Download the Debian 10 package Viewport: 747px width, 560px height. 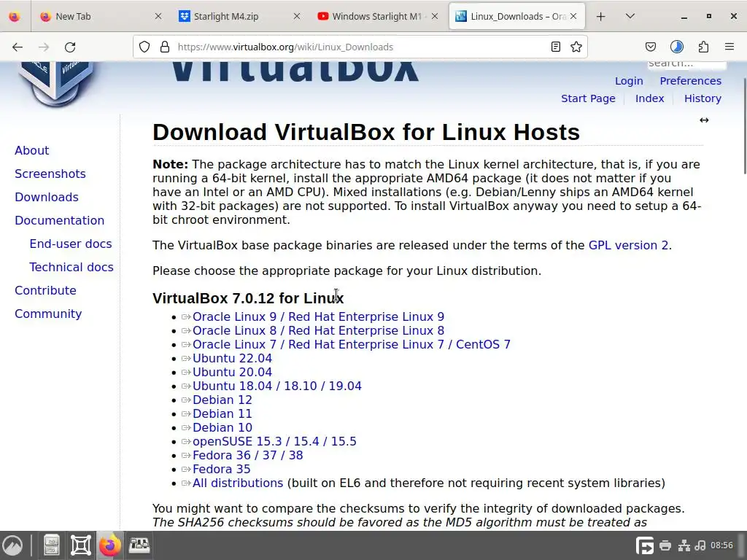[x=222, y=427]
